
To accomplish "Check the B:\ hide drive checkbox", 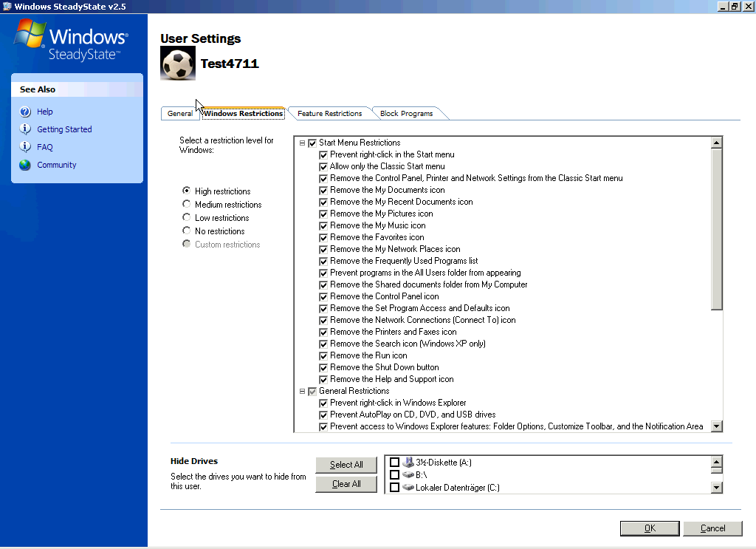I will [x=394, y=474].
